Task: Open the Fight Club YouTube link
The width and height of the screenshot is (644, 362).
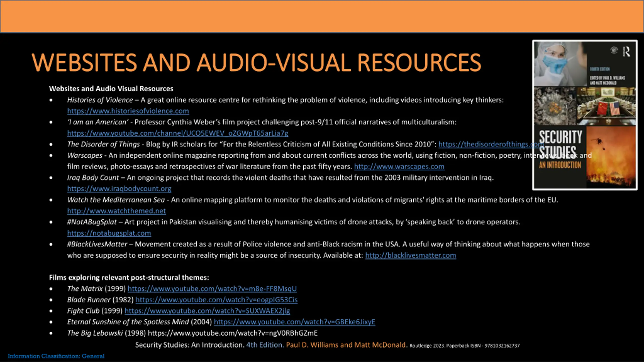Action: pyautogui.click(x=207, y=311)
